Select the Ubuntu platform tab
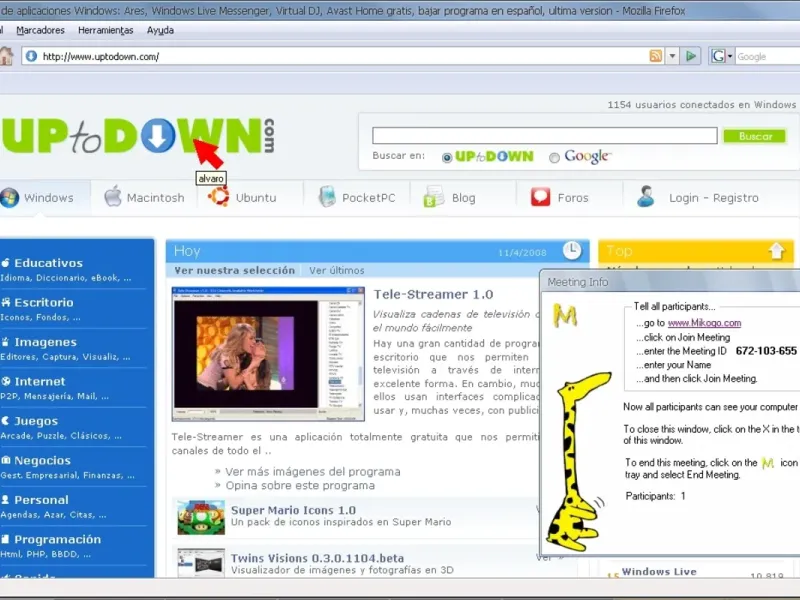This screenshot has width=800, height=600. pyautogui.click(x=250, y=197)
